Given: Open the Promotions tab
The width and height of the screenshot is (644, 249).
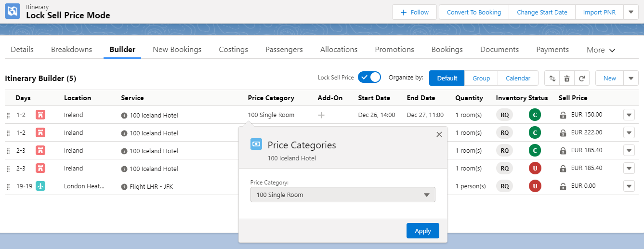Looking at the screenshot, I should click(x=394, y=49).
